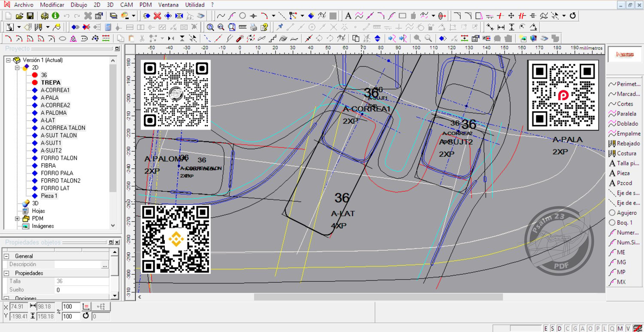Click the horizontal canvas scrollbar thumb
The image size is (644, 332).
[x=378, y=297]
